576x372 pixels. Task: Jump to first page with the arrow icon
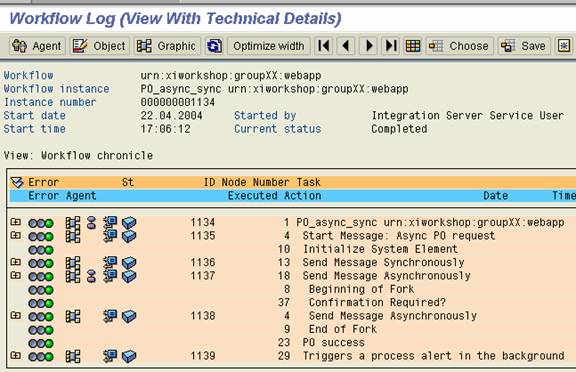click(x=324, y=46)
